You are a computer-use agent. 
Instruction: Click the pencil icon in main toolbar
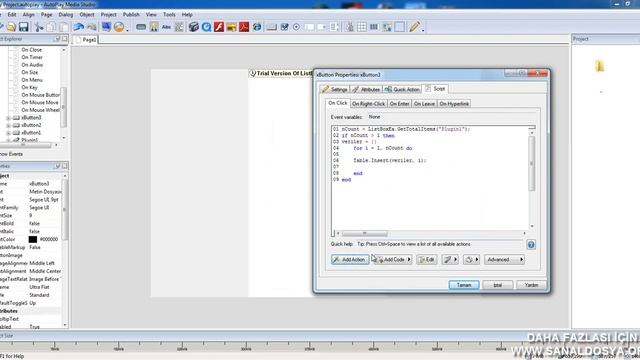click(414, 27)
